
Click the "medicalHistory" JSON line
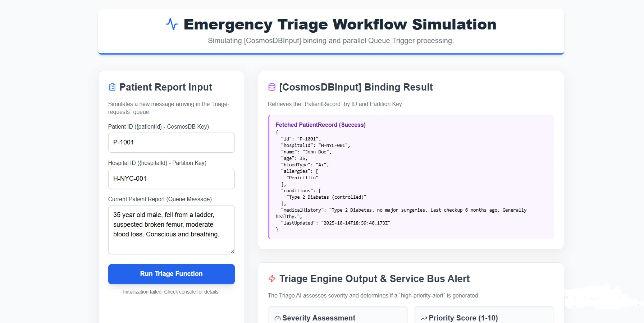(401, 213)
